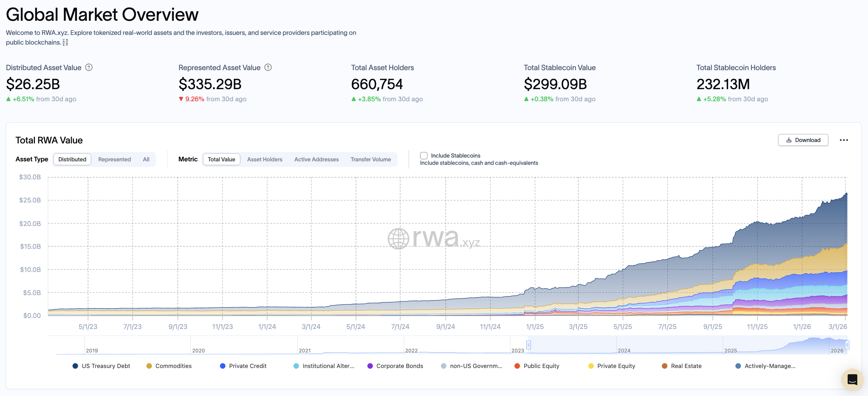Hide the Real Estate legend series
The width and height of the screenshot is (868, 396).
(682, 366)
